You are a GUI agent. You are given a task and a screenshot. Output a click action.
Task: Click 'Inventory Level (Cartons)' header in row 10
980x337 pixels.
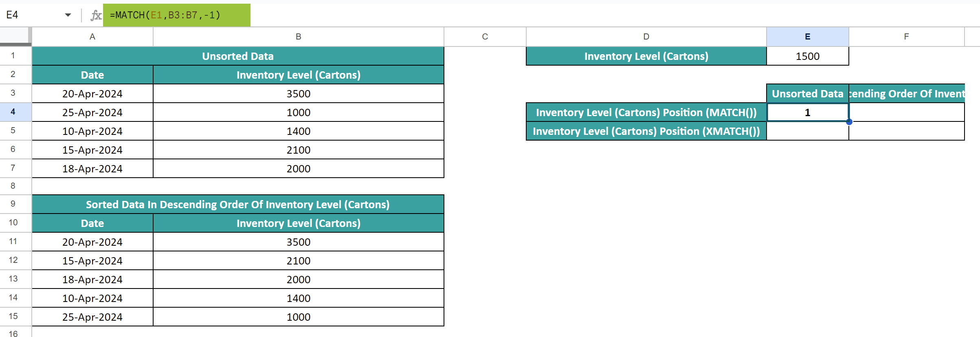299,223
